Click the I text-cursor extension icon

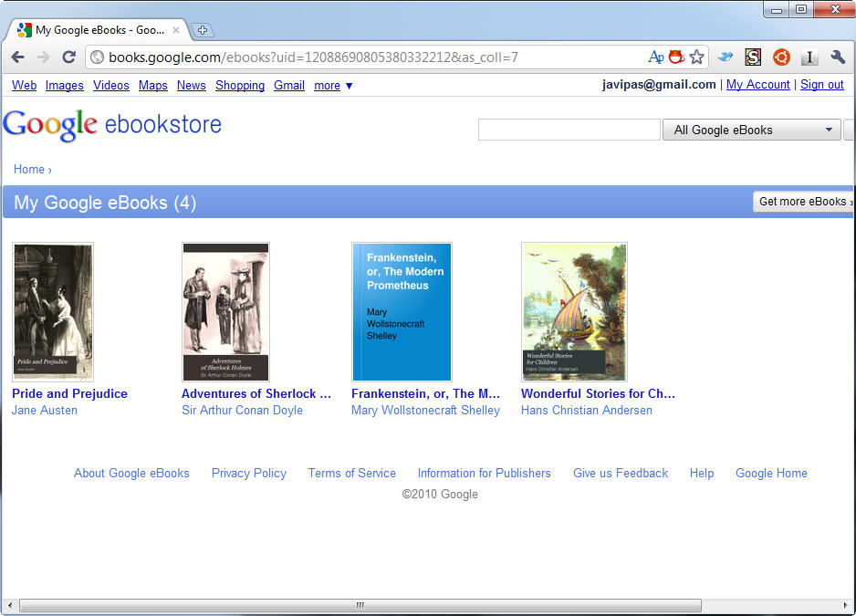pos(809,57)
